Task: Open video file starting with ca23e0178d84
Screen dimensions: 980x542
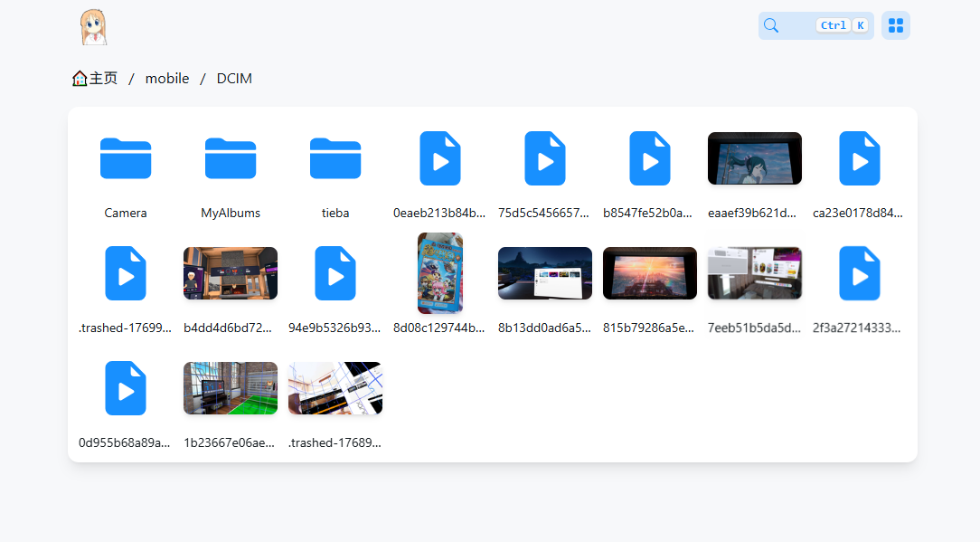Action: [860, 159]
